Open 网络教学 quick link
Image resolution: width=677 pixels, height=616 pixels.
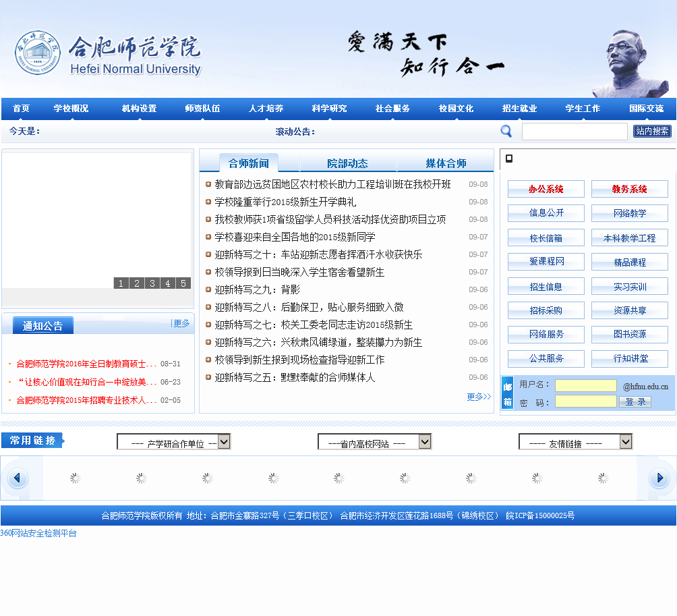630,213
